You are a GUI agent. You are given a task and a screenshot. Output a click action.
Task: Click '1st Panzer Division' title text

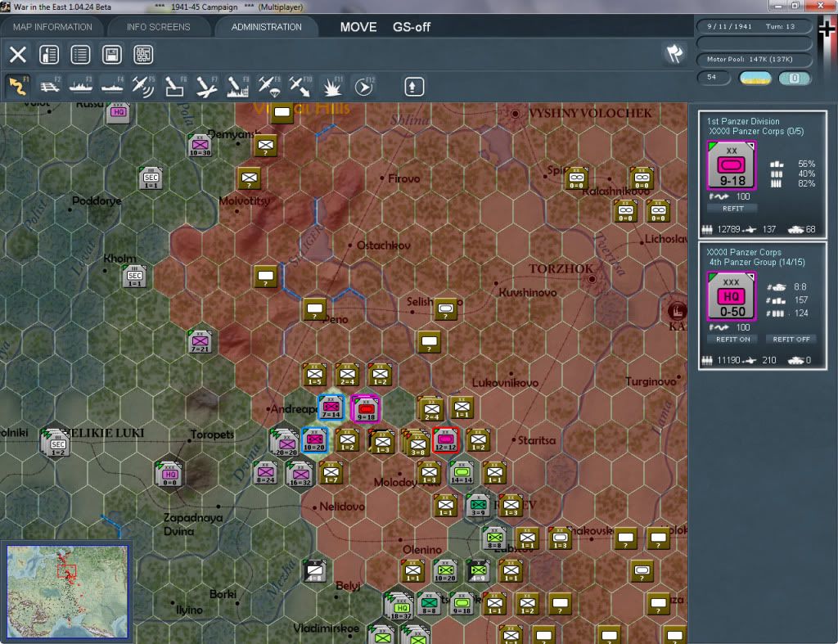tap(743, 121)
